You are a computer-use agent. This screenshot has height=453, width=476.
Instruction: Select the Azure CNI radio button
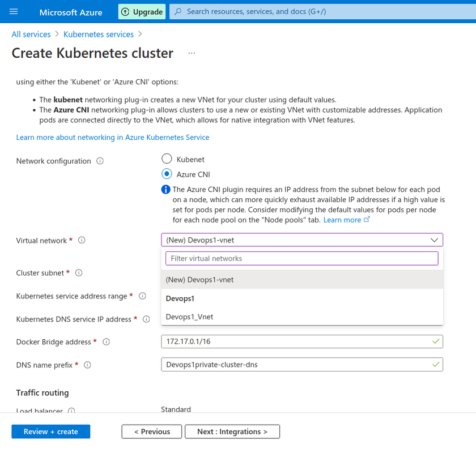(x=167, y=174)
